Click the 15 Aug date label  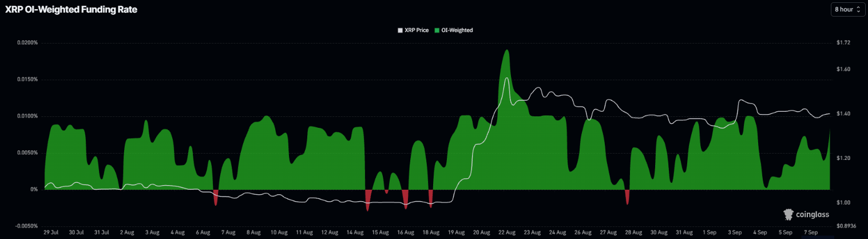coord(381,233)
